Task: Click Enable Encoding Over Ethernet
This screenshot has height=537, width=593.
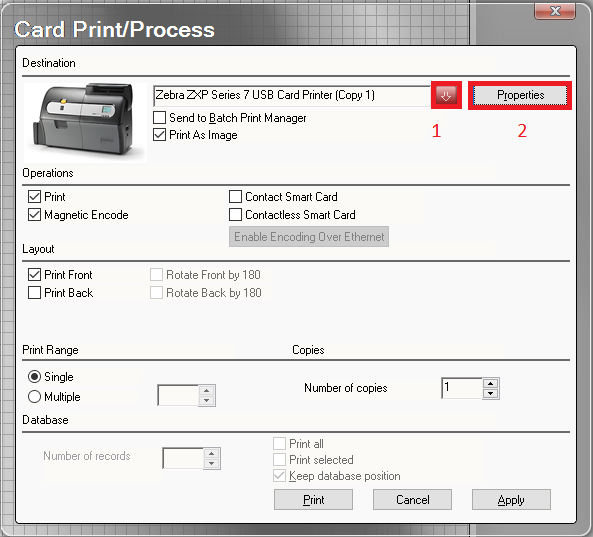Action: pos(309,237)
